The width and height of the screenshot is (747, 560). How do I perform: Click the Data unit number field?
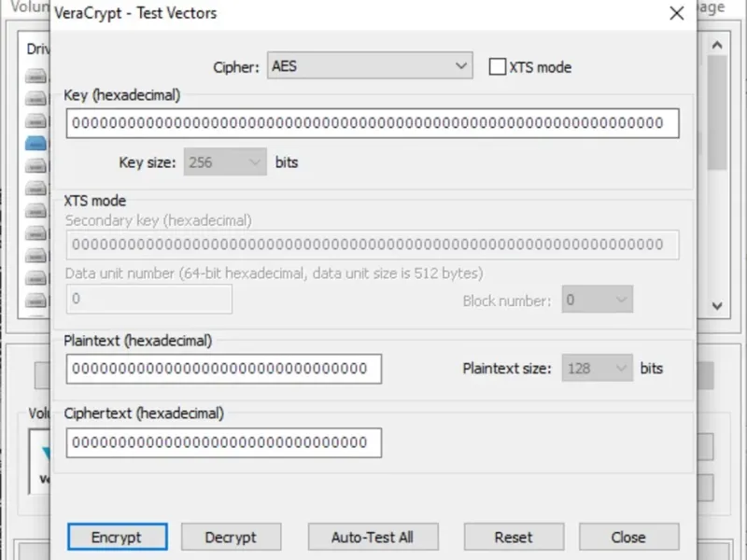[x=149, y=299]
